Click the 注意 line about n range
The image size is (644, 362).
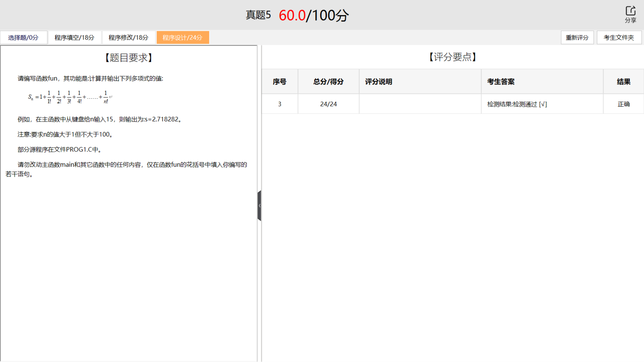pyautogui.click(x=65, y=134)
